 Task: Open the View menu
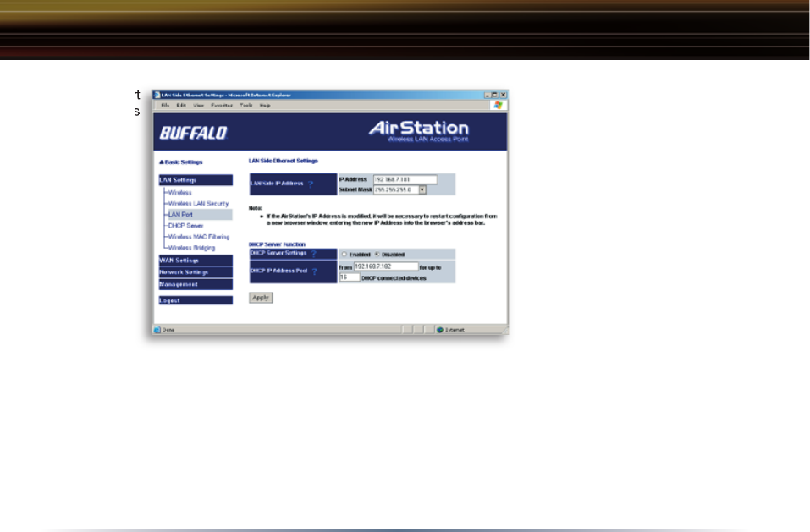pos(198,105)
